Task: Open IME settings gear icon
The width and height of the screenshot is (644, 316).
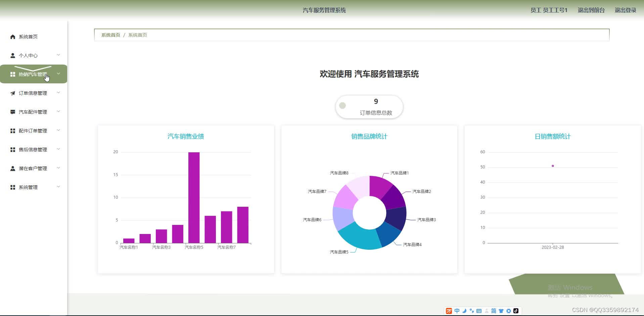Action: (x=509, y=311)
